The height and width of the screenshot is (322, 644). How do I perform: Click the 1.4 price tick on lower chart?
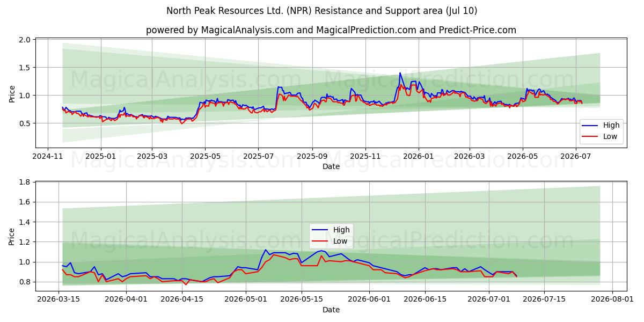[x=24, y=222]
